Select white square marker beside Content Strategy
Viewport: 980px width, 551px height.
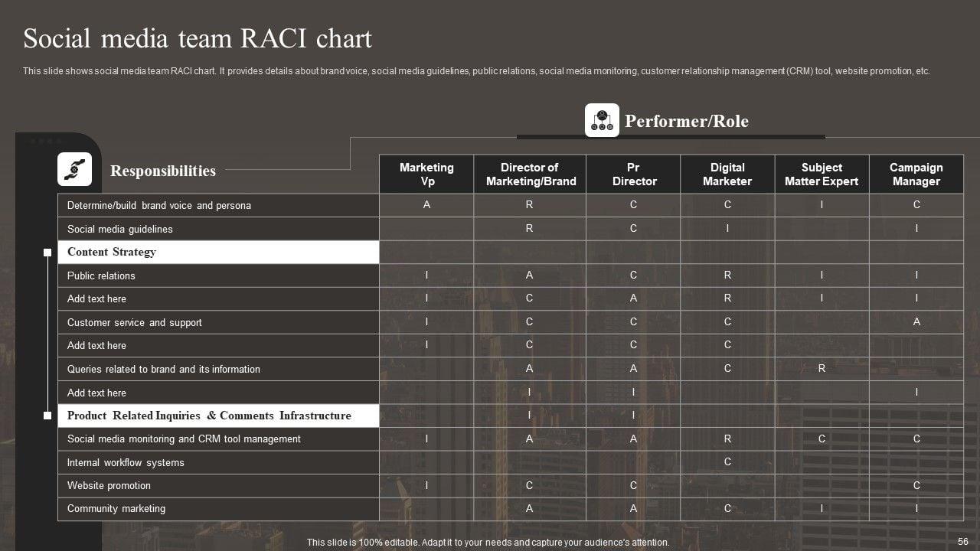pos(47,253)
